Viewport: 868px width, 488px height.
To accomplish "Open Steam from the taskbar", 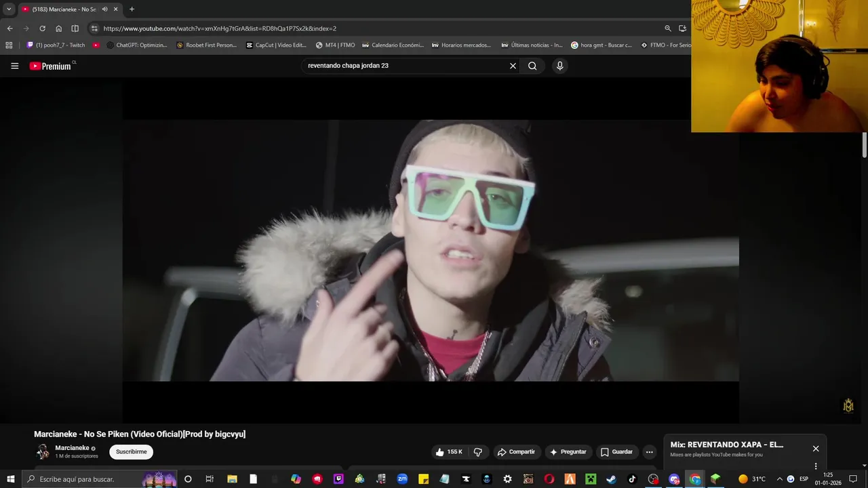I will (x=611, y=479).
